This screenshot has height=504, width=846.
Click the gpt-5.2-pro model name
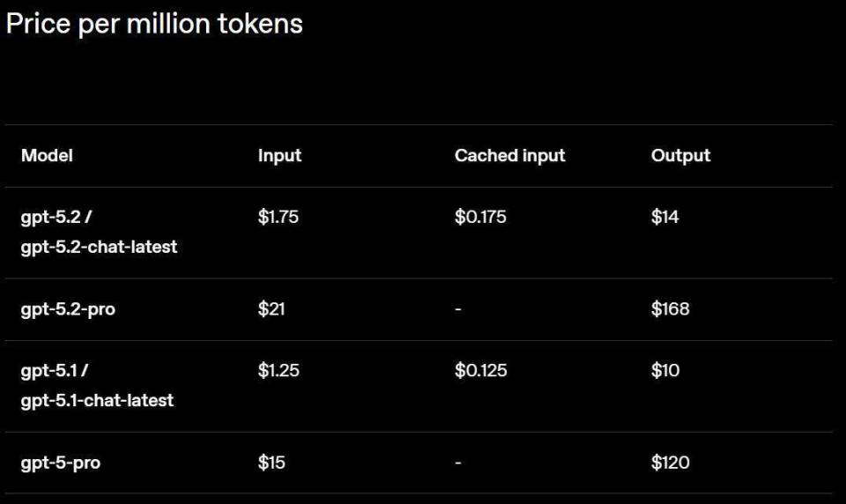pos(68,309)
